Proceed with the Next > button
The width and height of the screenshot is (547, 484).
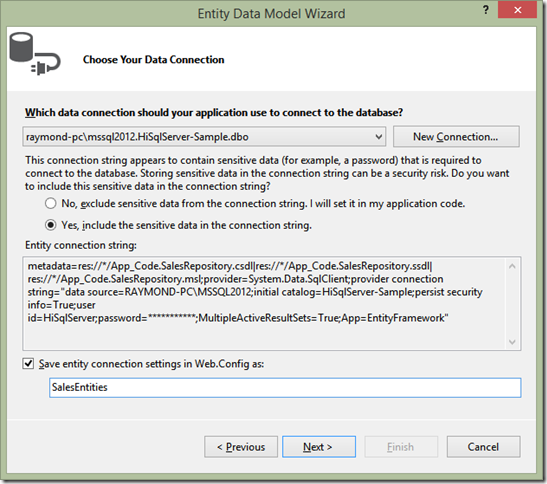[319, 447]
